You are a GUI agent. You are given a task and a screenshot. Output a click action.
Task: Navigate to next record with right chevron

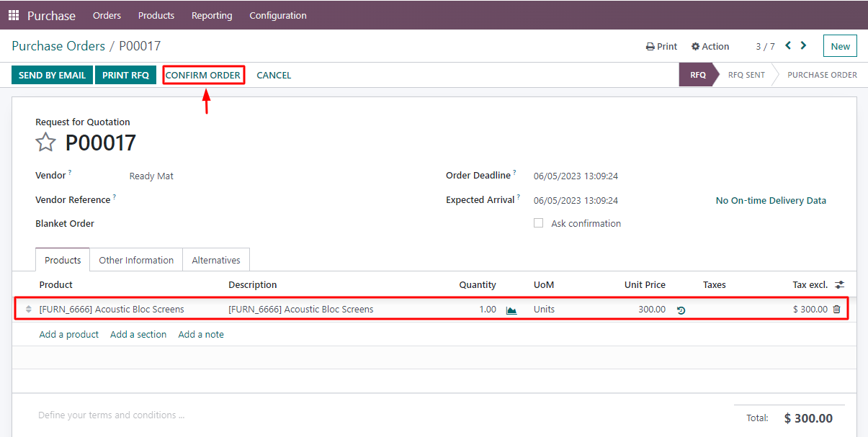pos(803,45)
